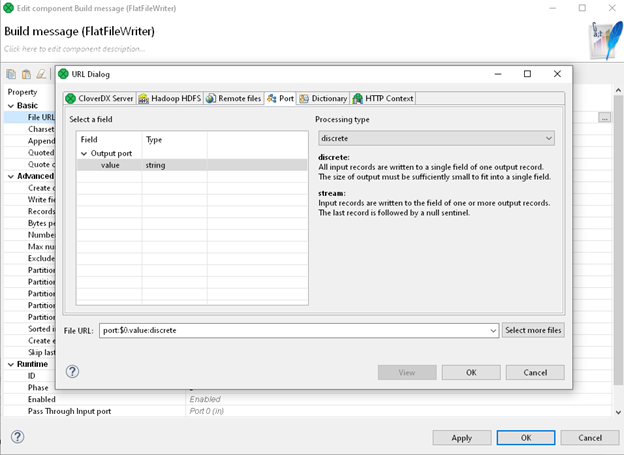Collapse the Basic property group
Image resolution: width=624 pixels, height=455 pixels.
[x=11, y=106]
